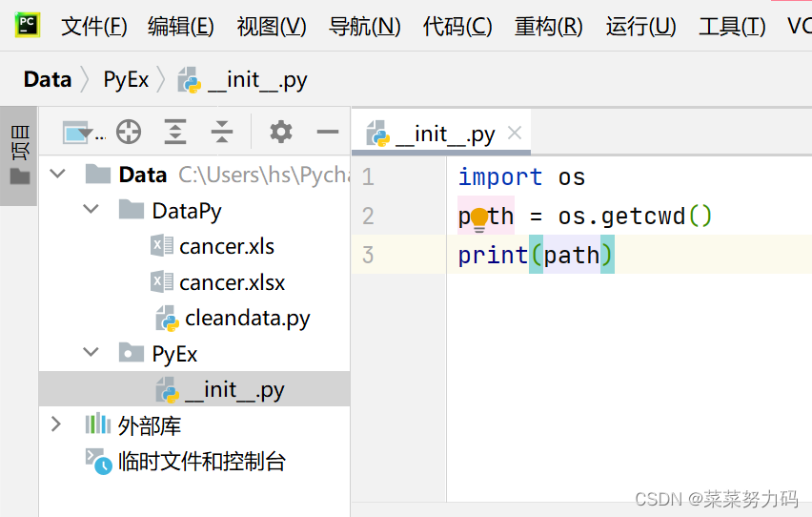The height and width of the screenshot is (517, 812).
Task: Click PyEx in the breadcrumb bar
Action: (126, 80)
